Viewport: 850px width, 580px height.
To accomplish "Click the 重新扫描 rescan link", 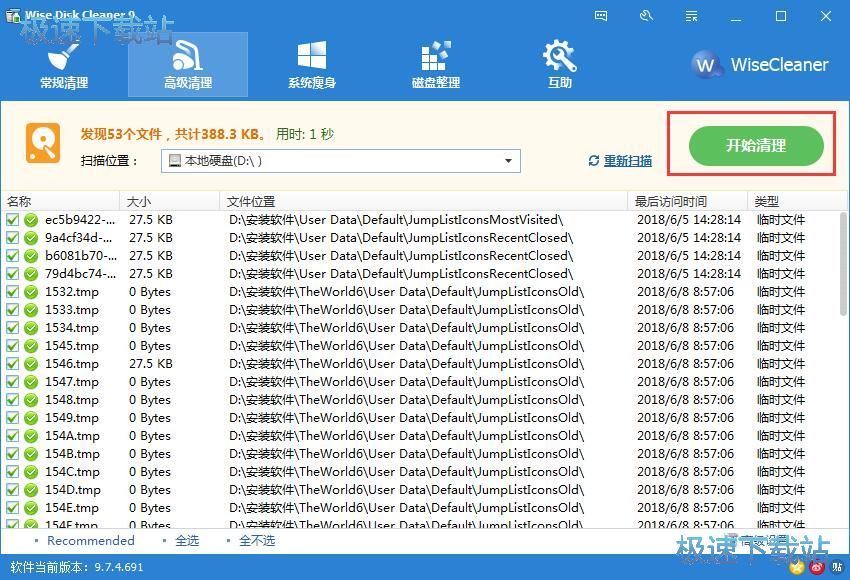I will (620, 161).
